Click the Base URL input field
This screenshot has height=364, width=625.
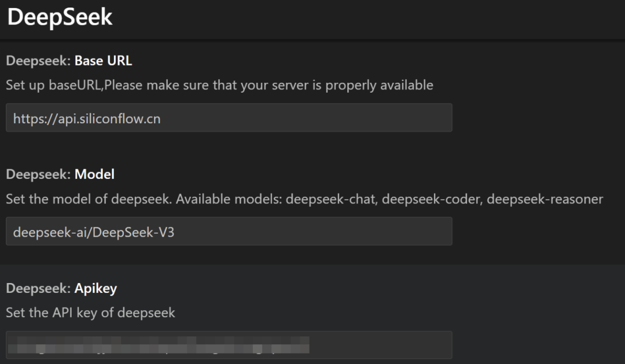(x=229, y=117)
